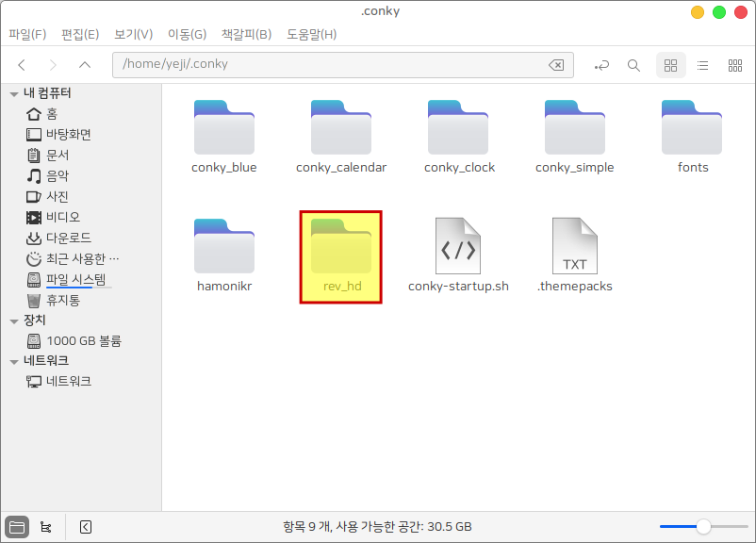Image resolution: width=756 pixels, height=543 pixels.
Task: Open the 책갈피(B) bookmarks menu
Action: [246, 34]
